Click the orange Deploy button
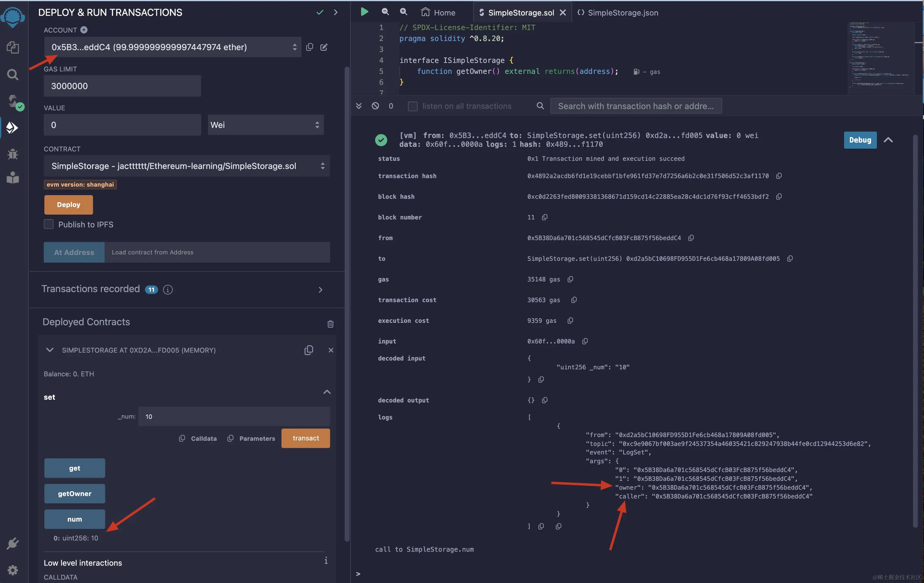 [x=68, y=204]
